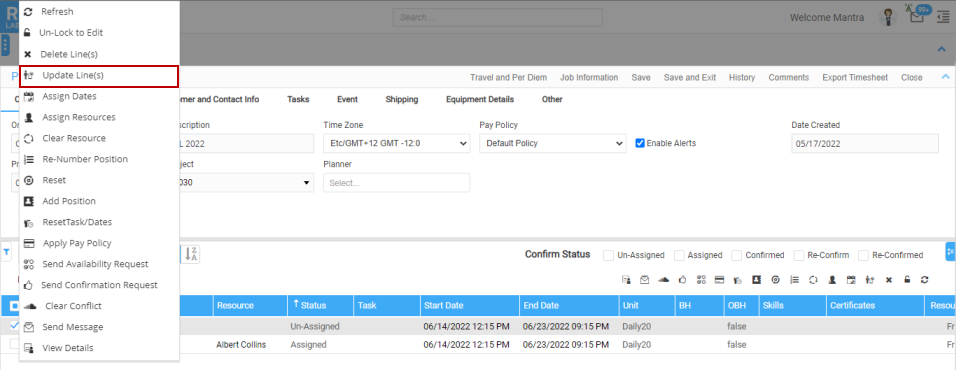Screen dimensions: 956x370
Task: Click the top Search input field
Action: (498, 18)
